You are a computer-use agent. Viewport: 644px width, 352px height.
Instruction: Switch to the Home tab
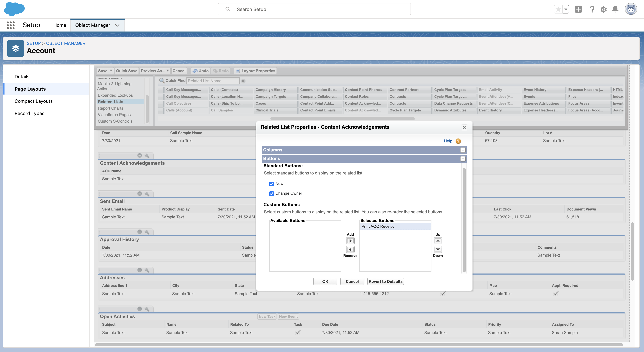coord(60,25)
